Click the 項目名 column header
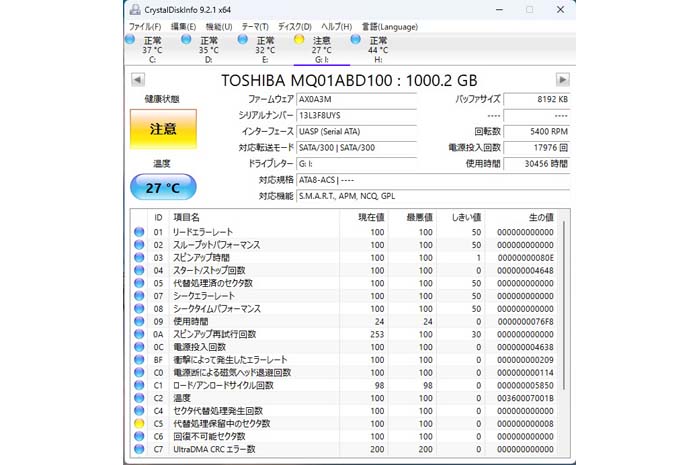The width and height of the screenshot is (700, 465). click(254, 217)
